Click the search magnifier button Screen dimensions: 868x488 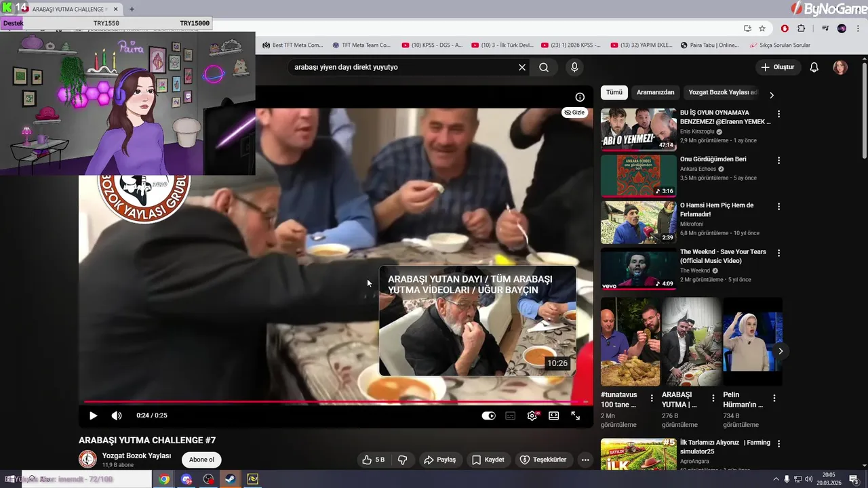coord(544,67)
